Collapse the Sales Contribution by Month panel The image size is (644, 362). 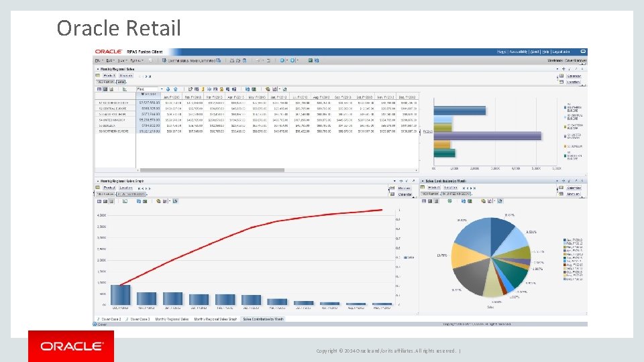point(423,181)
